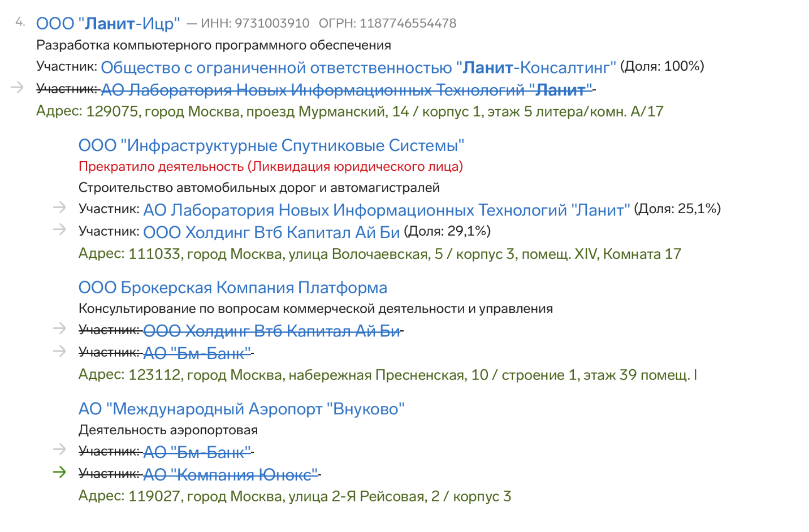Viewport: 809px width, 532px height.
Task: Click arrow beside ООО Холдинг Втб 29,1% participant
Action: (x=59, y=230)
